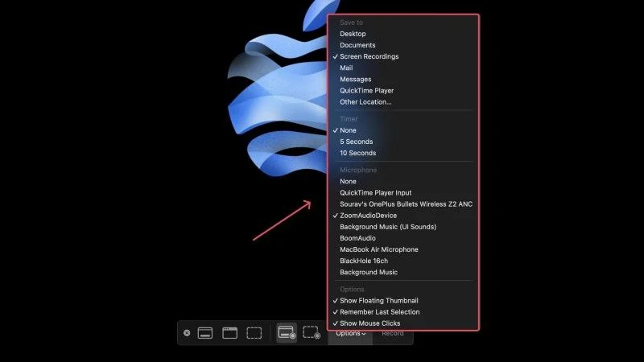Screen dimensions: 644x362
Task: Select ZoomAudioDevice microphone
Action: [x=369, y=215]
